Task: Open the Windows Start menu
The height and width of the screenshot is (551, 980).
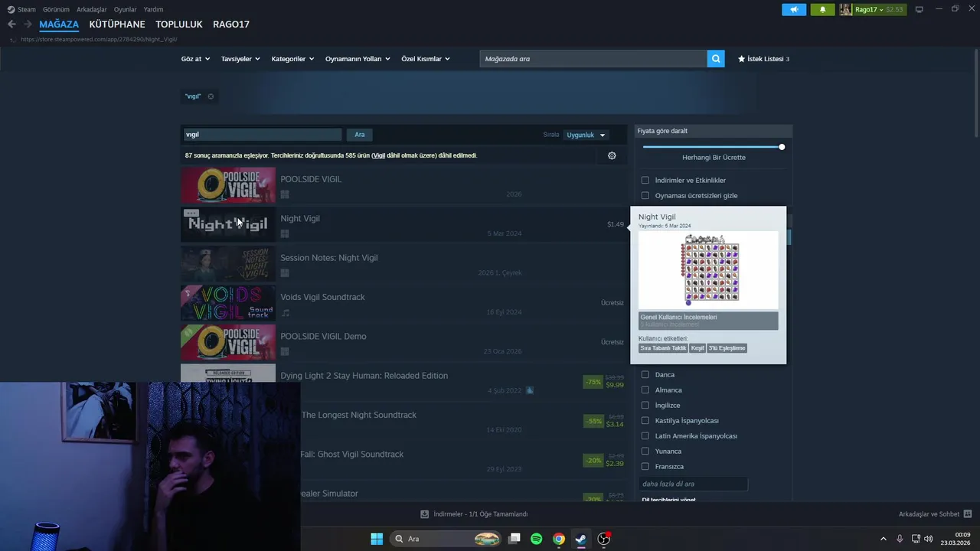Action: coord(377,539)
